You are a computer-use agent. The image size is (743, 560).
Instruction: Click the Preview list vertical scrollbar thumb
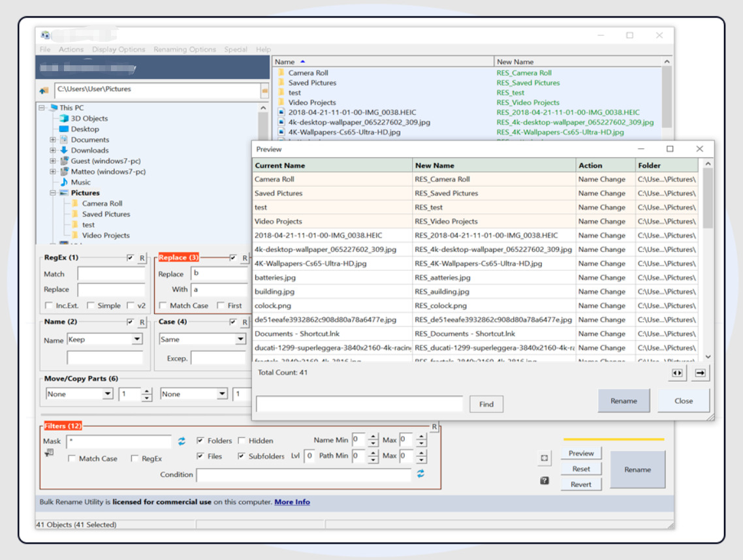click(708, 199)
